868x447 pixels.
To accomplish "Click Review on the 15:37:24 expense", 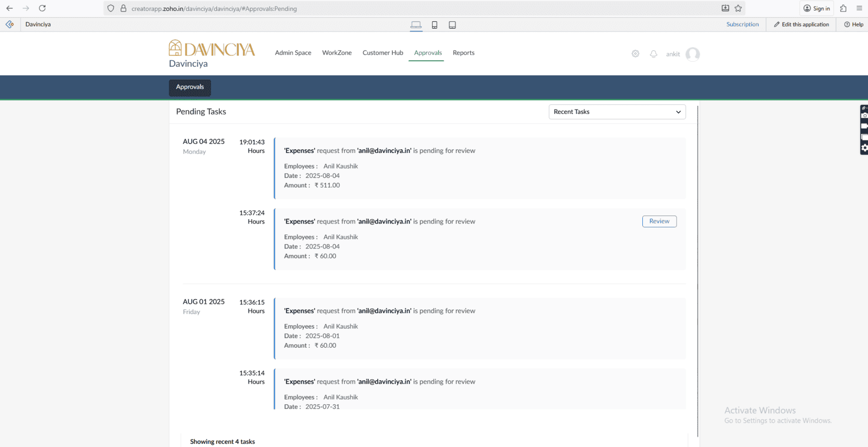I will (x=659, y=221).
